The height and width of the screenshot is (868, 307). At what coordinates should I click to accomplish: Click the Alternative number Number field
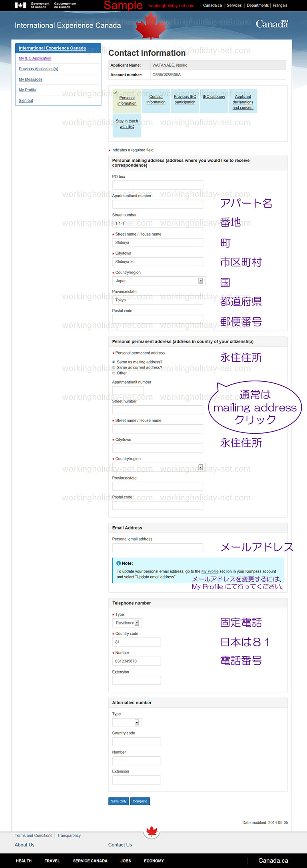click(136, 761)
